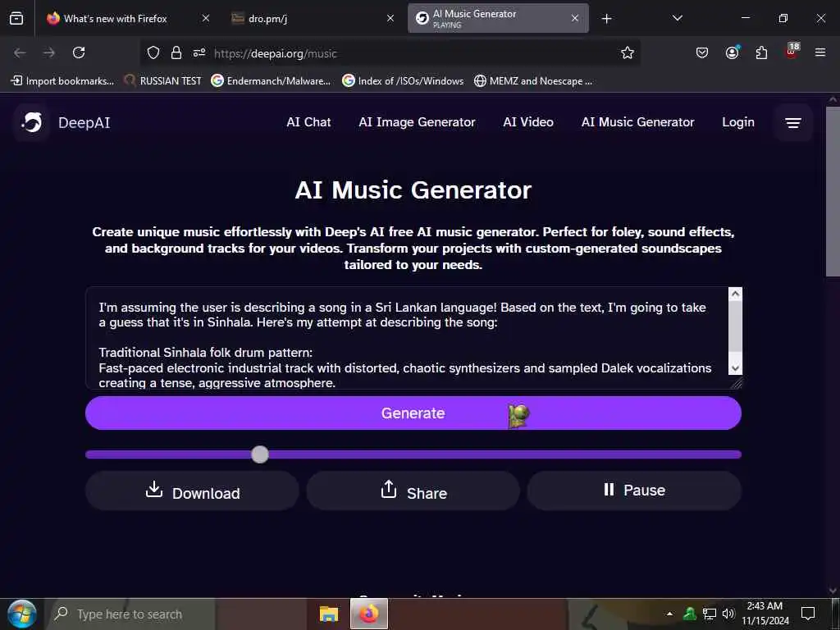Go forward to the next page
Viewport: 840px width, 630px height.
point(48,52)
